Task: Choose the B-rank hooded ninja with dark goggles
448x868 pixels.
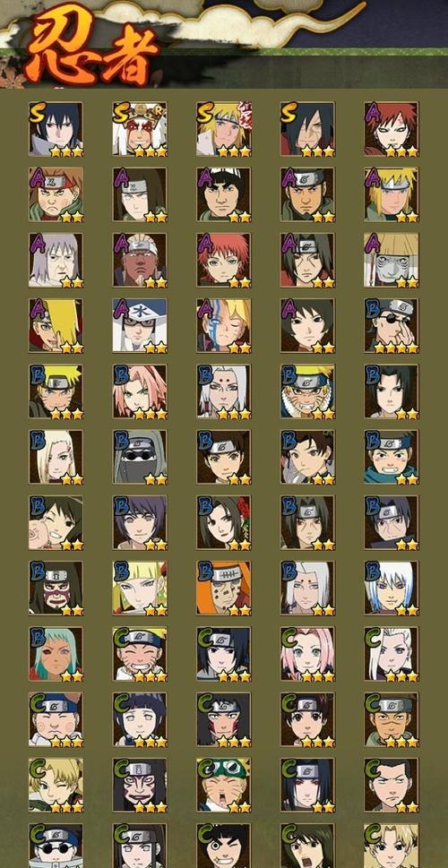Action: 140,457
